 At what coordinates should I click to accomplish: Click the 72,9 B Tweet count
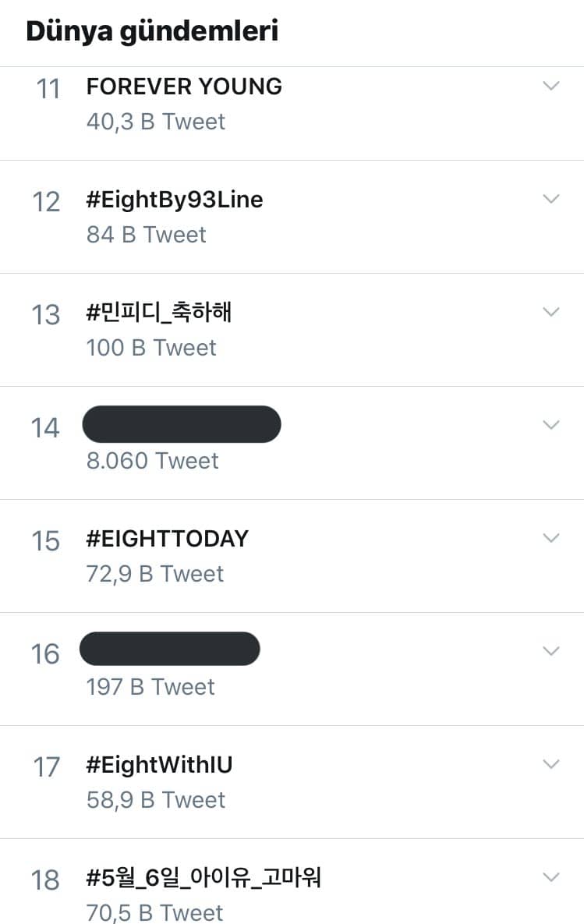point(155,574)
